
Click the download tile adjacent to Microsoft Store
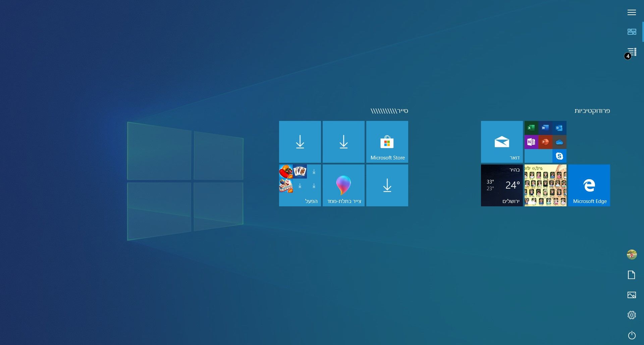(343, 142)
